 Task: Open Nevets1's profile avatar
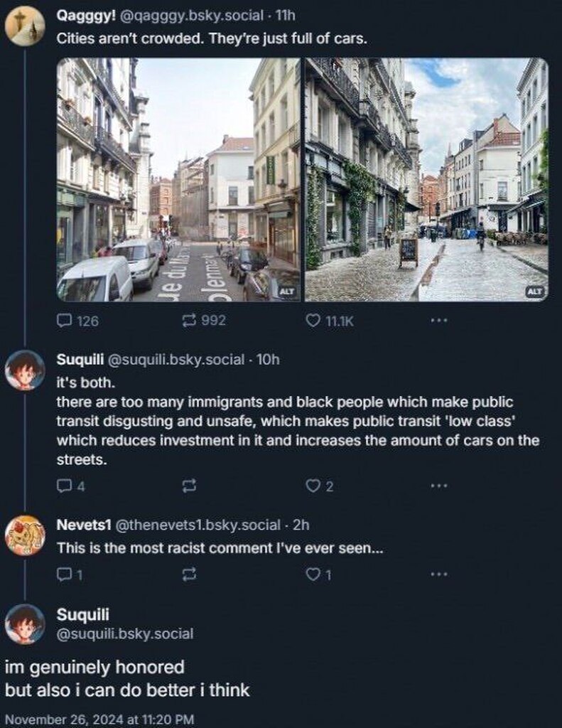[x=25, y=535]
